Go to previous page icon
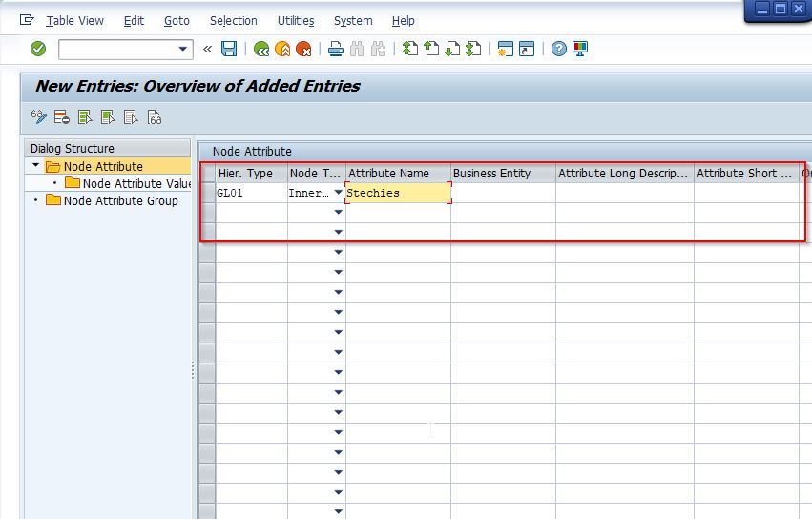Image resolution: width=812 pixels, height=519 pixels. point(431,50)
